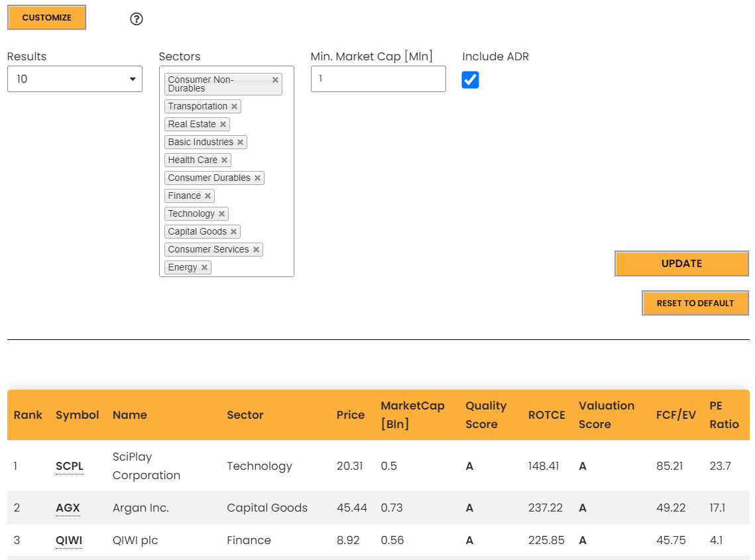755x560 pixels.
Task: Remove the Basic Industries sector tag
Action: pos(240,142)
